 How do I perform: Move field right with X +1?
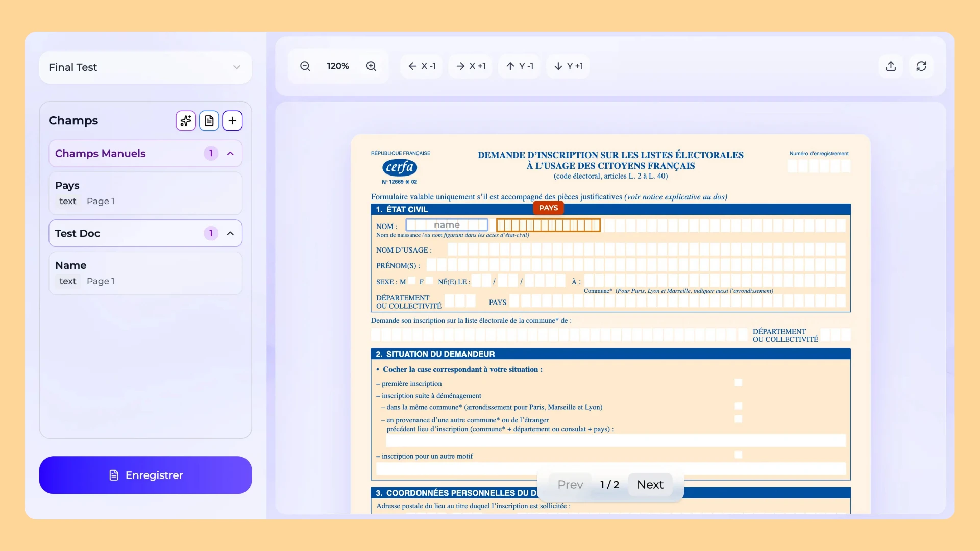coord(470,66)
